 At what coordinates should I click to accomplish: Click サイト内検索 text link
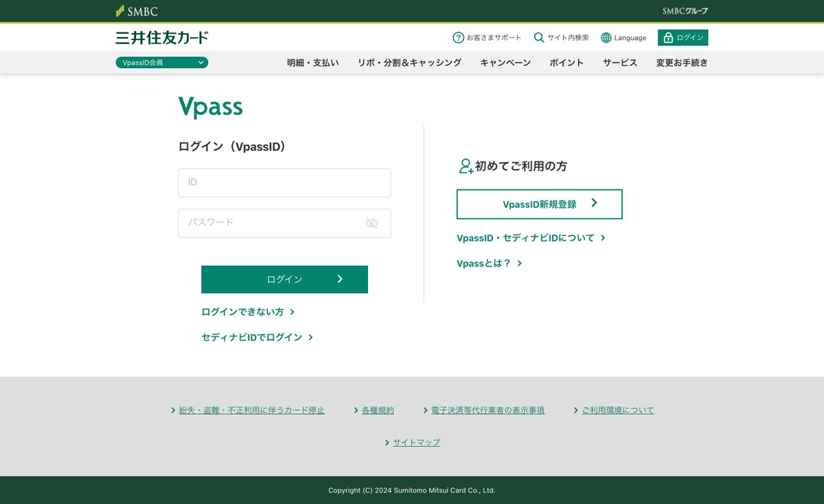click(568, 38)
